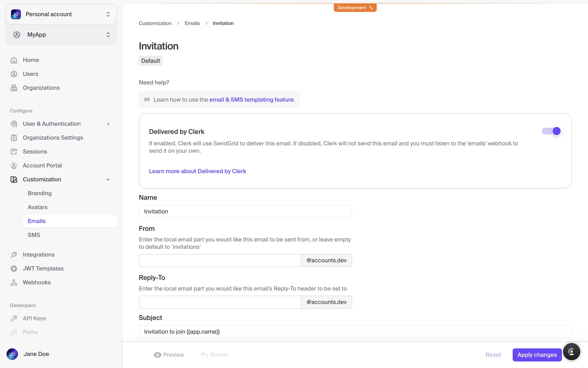Click the Integrations plug icon

tap(14, 255)
